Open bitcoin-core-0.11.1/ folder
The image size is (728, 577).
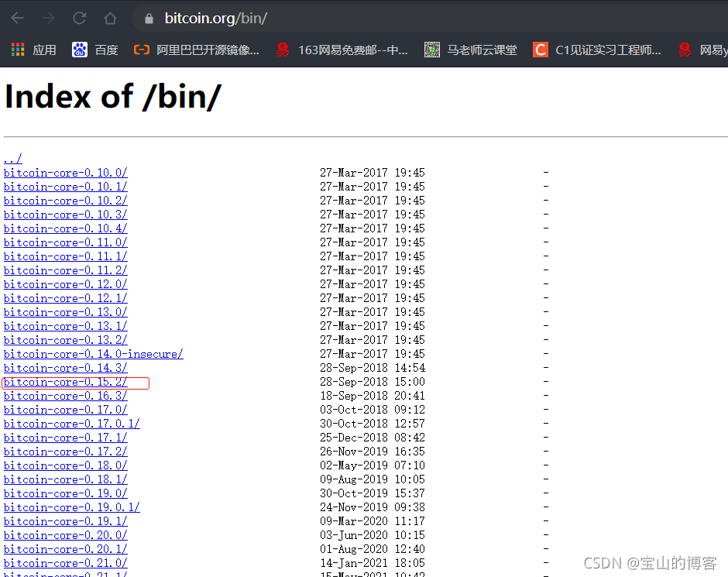[66, 256]
